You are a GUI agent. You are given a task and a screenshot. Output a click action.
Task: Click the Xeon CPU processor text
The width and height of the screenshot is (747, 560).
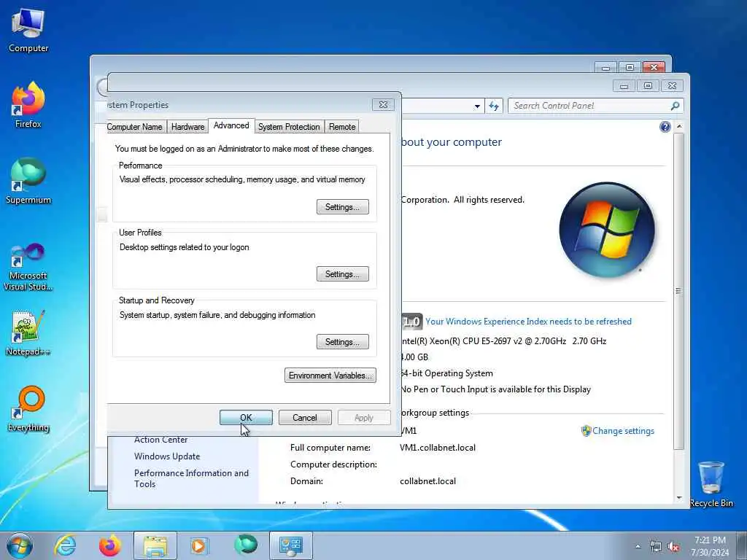[503, 341]
